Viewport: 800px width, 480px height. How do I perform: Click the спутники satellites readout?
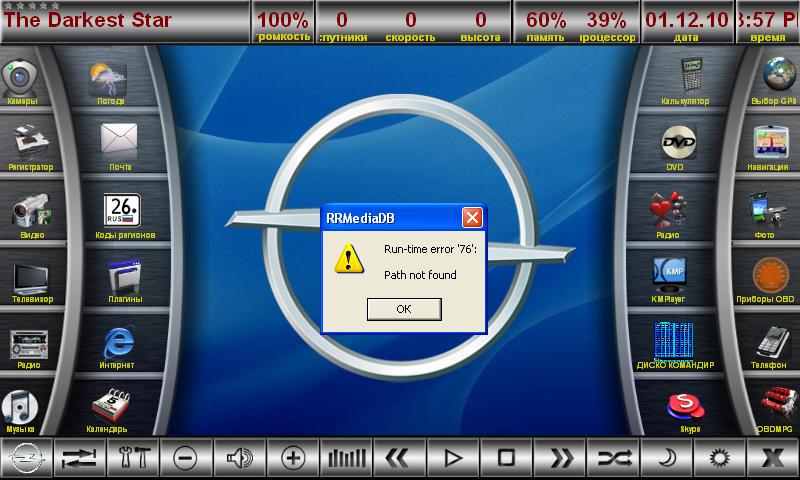(x=342, y=26)
